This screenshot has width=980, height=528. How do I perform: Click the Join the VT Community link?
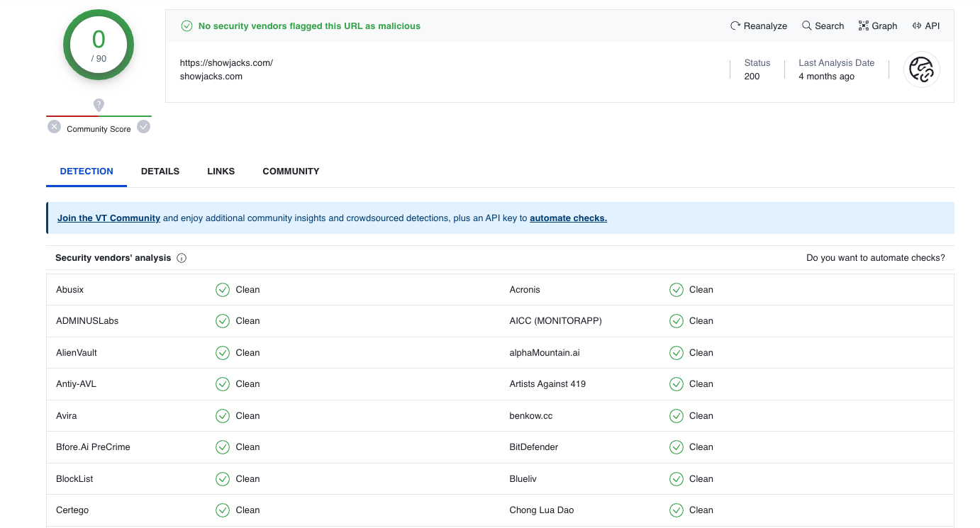[108, 218]
